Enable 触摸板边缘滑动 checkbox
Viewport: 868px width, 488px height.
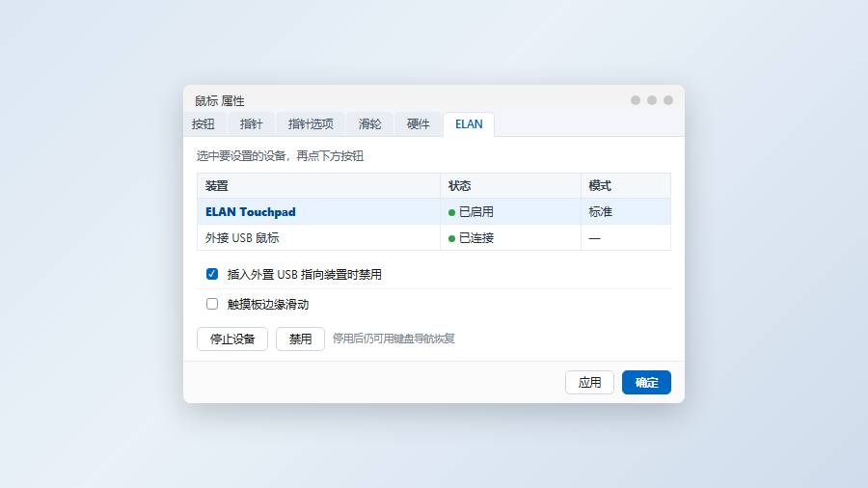click(x=212, y=304)
